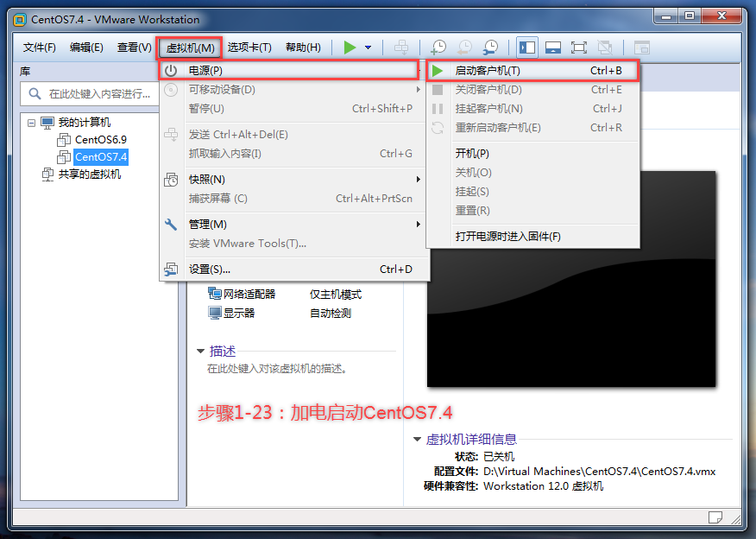The width and height of the screenshot is (756, 539).
Task: Click the black VM screen preview thumbnail
Action: [570, 278]
